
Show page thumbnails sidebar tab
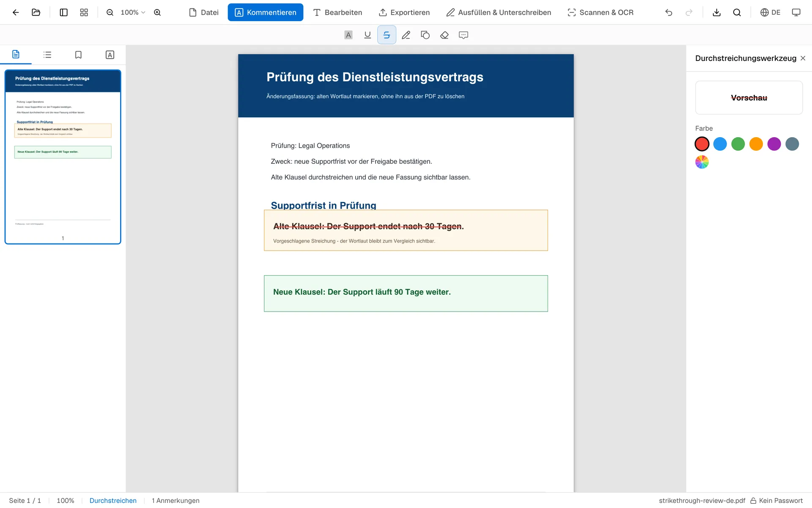16,55
